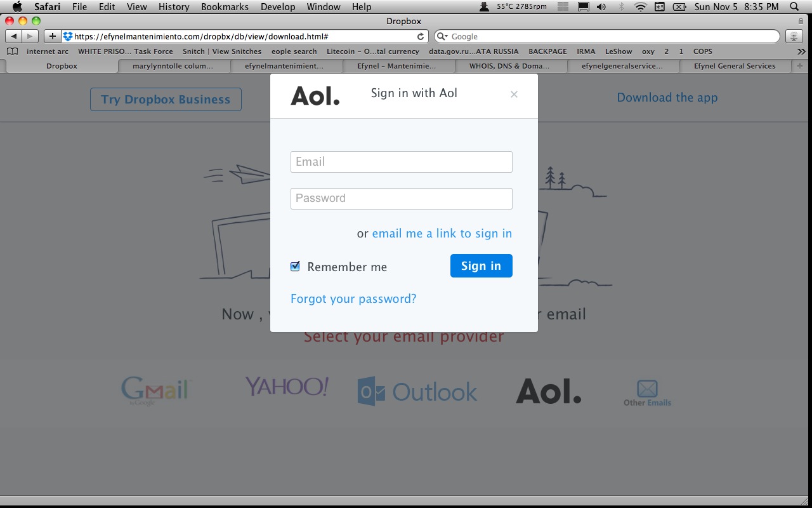Click the blue Sign in button
This screenshot has width=812, height=508.
[481, 266]
